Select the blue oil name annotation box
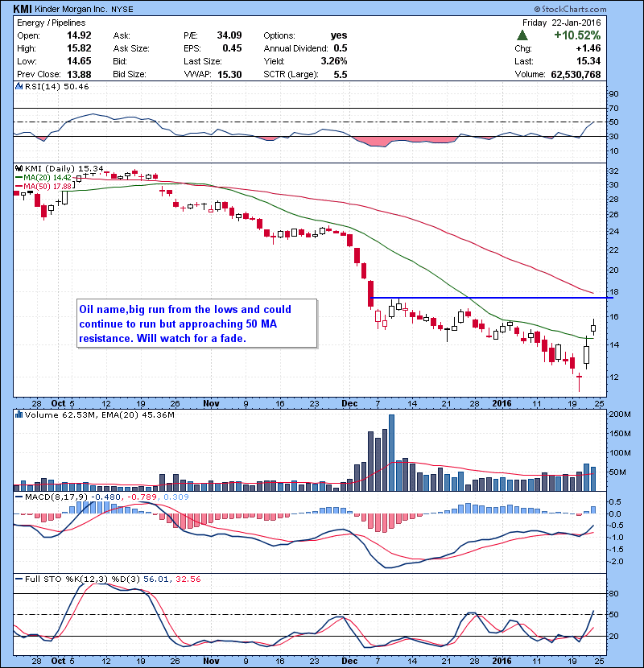Viewport: 644px width, 668px height. tap(197, 324)
